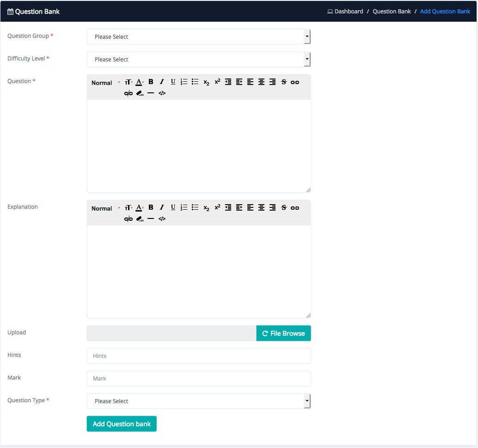The width and height of the screenshot is (478, 448).
Task: Click superscript icon in the Explanation editor
Action: pyautogui.click(x=217, y=207)
